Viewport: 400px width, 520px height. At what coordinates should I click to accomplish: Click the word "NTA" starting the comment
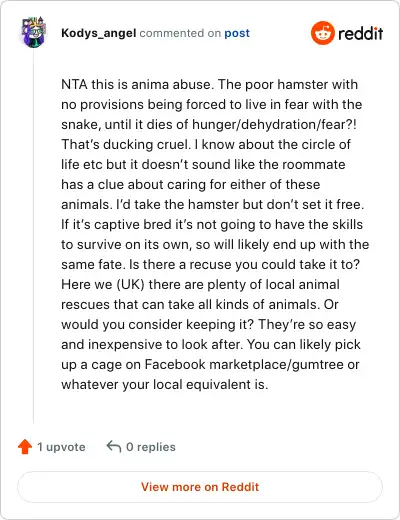(x=74, y=84)
